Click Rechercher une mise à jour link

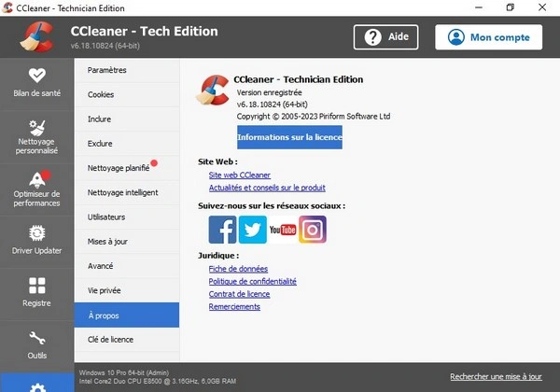495,377
